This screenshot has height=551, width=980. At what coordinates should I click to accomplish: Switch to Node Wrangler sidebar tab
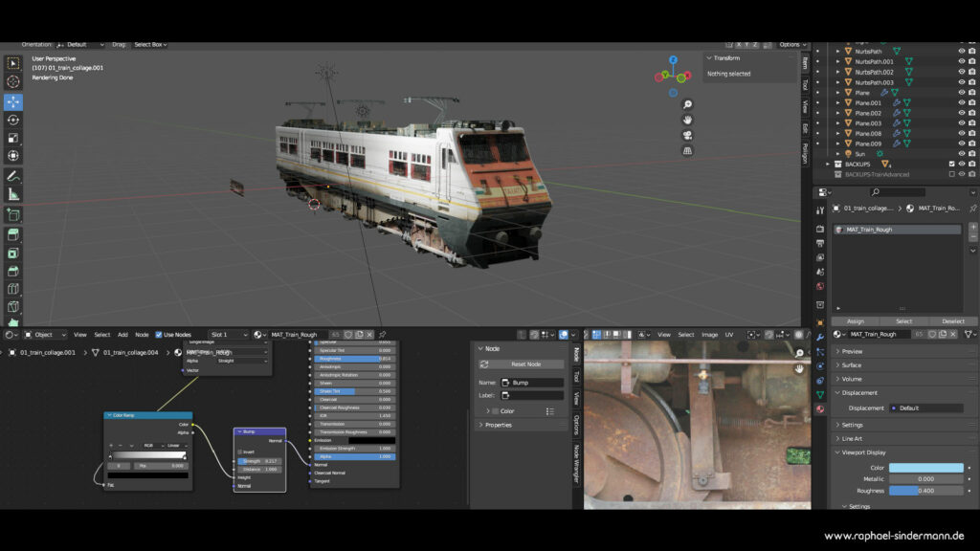click(x=576, y=463)
